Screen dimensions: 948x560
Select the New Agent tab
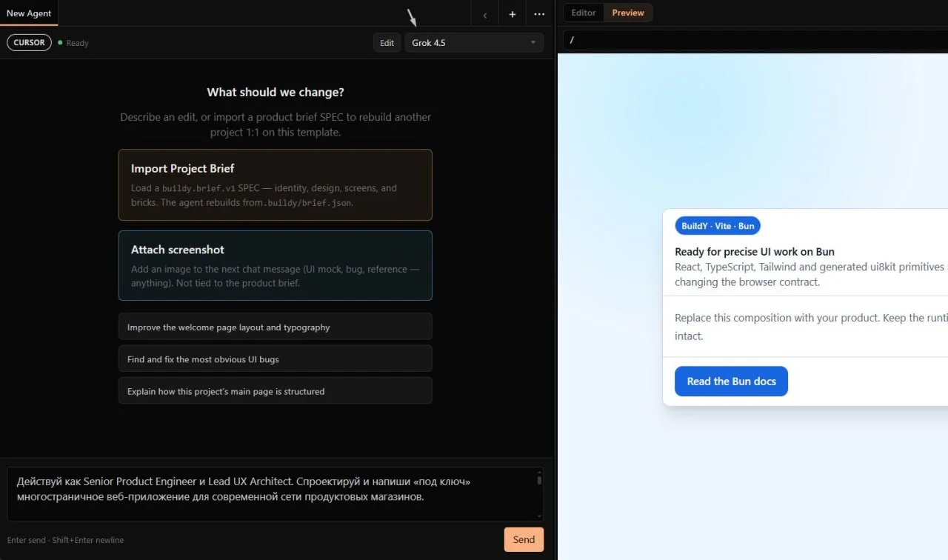29,13
